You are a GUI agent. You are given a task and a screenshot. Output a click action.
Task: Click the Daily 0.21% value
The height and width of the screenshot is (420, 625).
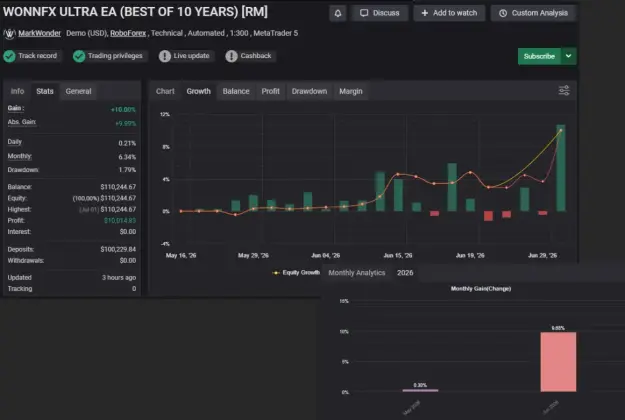tap(127, 143)
